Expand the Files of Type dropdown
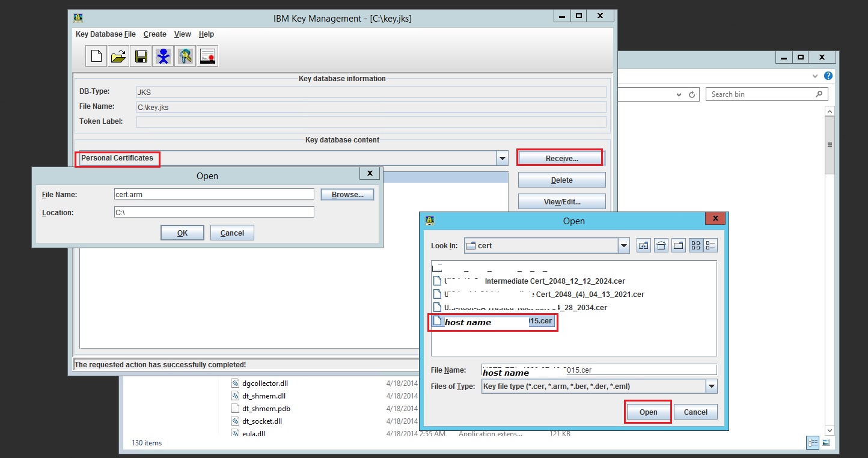 click(x=711, y=386)
